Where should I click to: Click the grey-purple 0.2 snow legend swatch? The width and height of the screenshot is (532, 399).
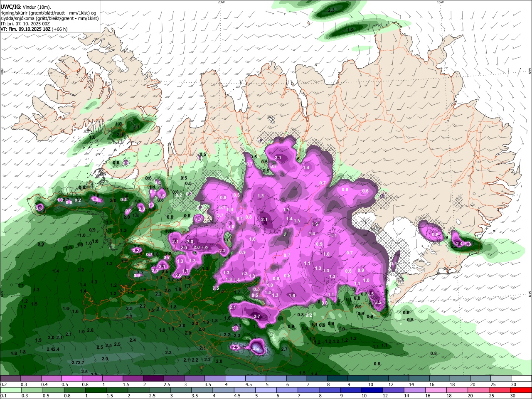pos(10,378)
